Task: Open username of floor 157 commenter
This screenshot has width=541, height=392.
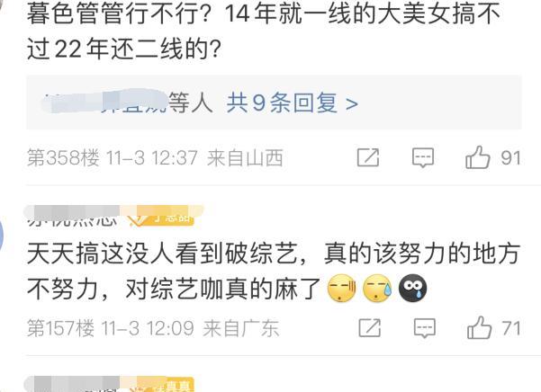Action: [x=72, y=216]
